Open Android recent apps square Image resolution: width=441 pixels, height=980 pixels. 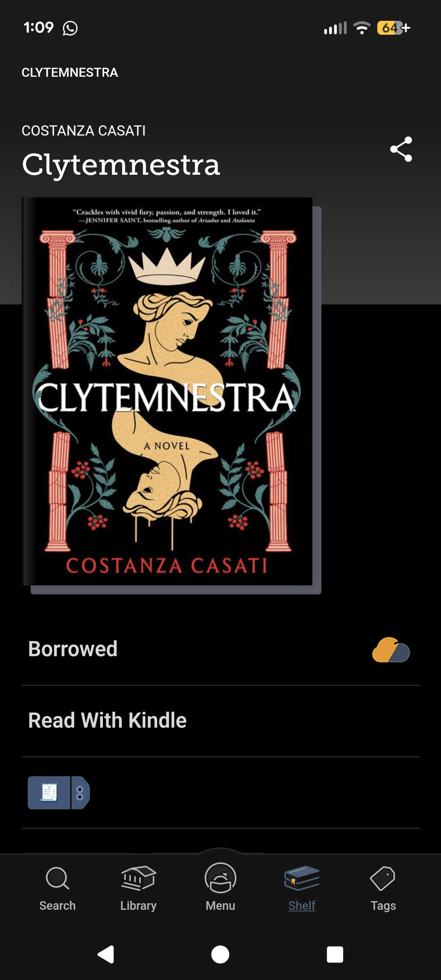coord(335,954)
